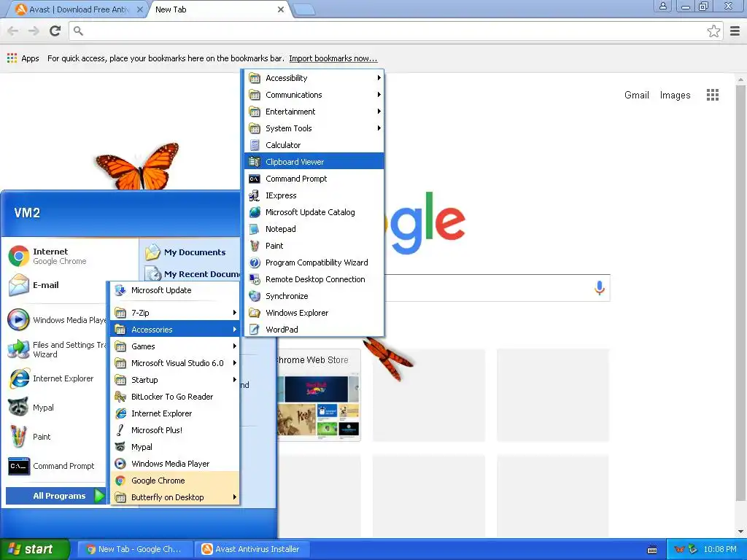Switch to Avast Antivirus Installer taskbar item
The width and height of the screenshot is (747, 560).
tap(252, 549)
